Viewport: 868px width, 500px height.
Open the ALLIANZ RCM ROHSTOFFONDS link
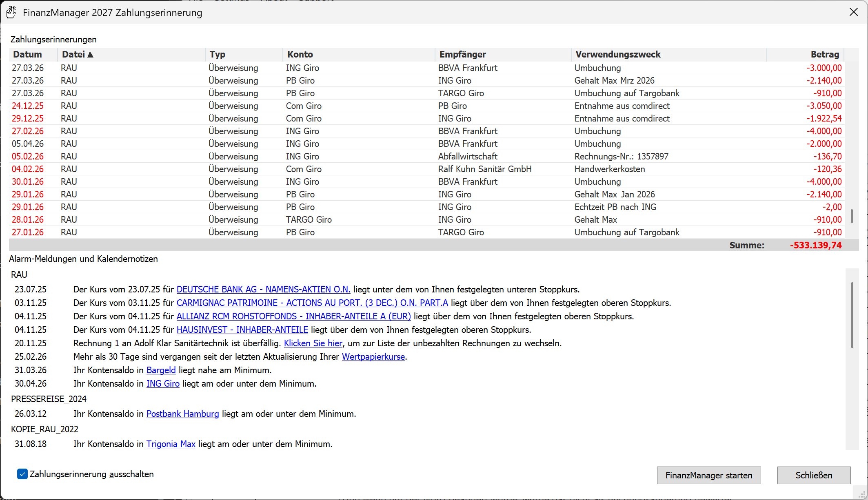point(293,316)
